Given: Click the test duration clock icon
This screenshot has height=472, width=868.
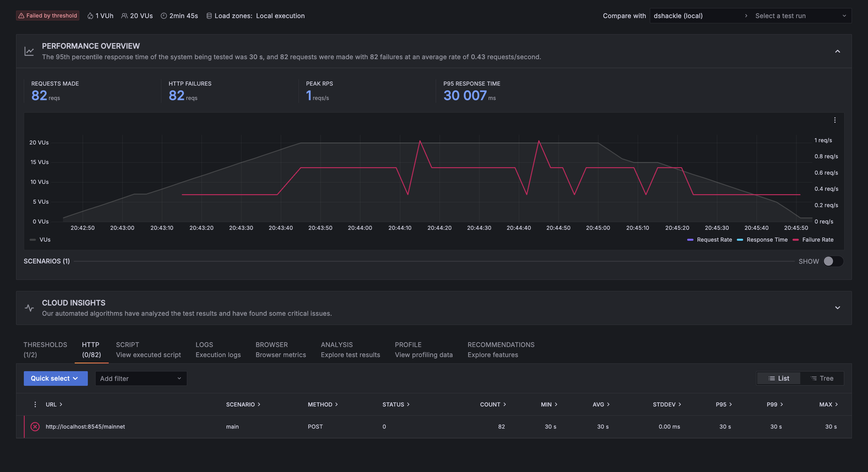Looking at the screenshot, I should pos(164,16).
